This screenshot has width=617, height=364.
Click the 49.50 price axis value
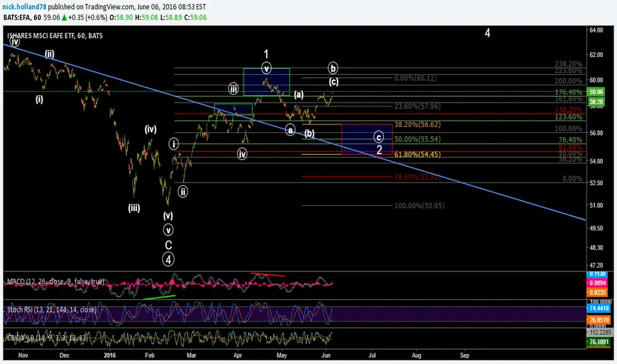[x=596, y=228]
